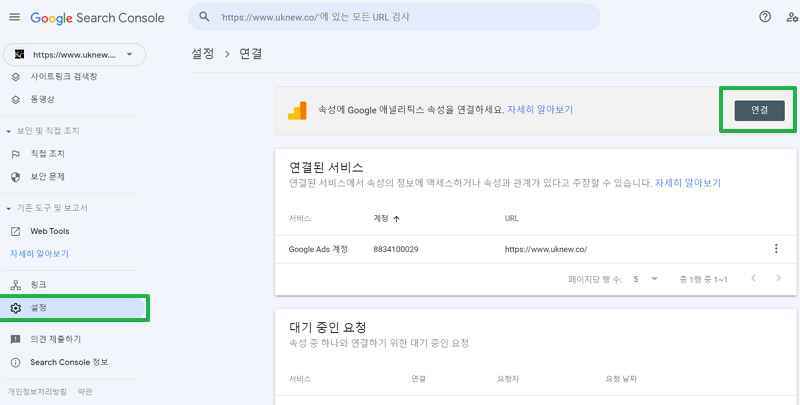Click 서비스 column header in 연결된 서비스
800x405 pixels.
coord(300,218)
